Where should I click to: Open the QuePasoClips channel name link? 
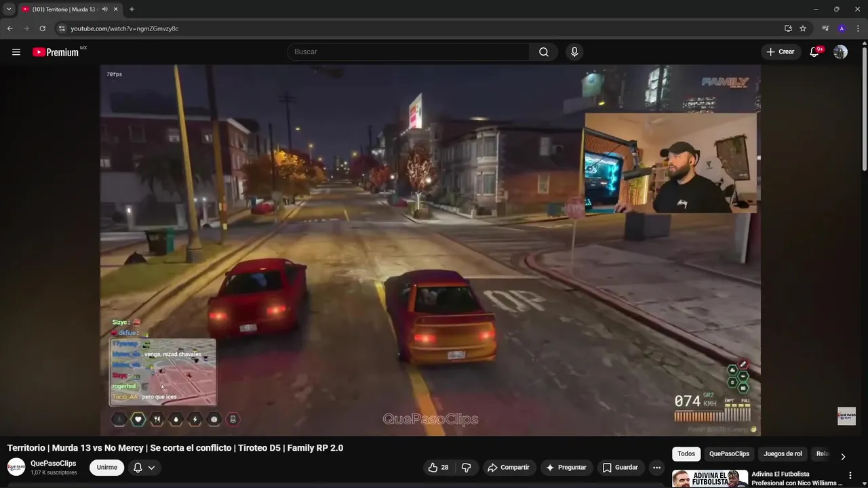click(x=54, y=464)
